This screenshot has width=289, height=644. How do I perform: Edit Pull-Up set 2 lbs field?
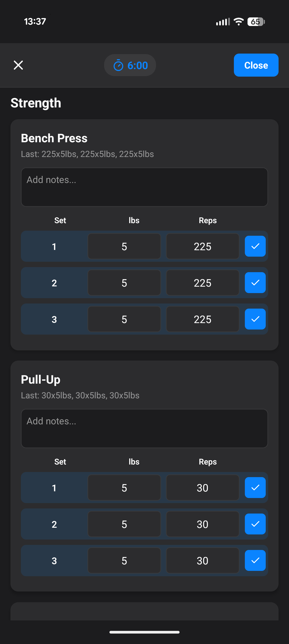(x=124, y=524)
